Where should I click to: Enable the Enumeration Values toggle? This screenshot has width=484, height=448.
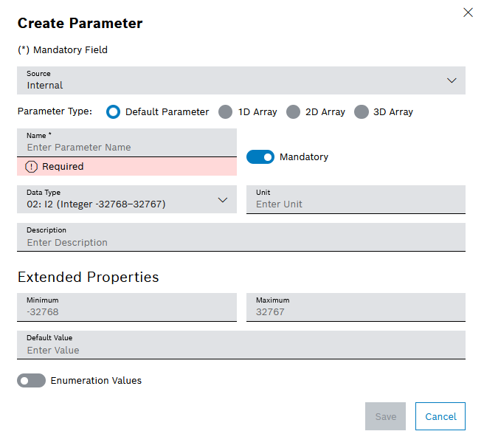point(31,380)
